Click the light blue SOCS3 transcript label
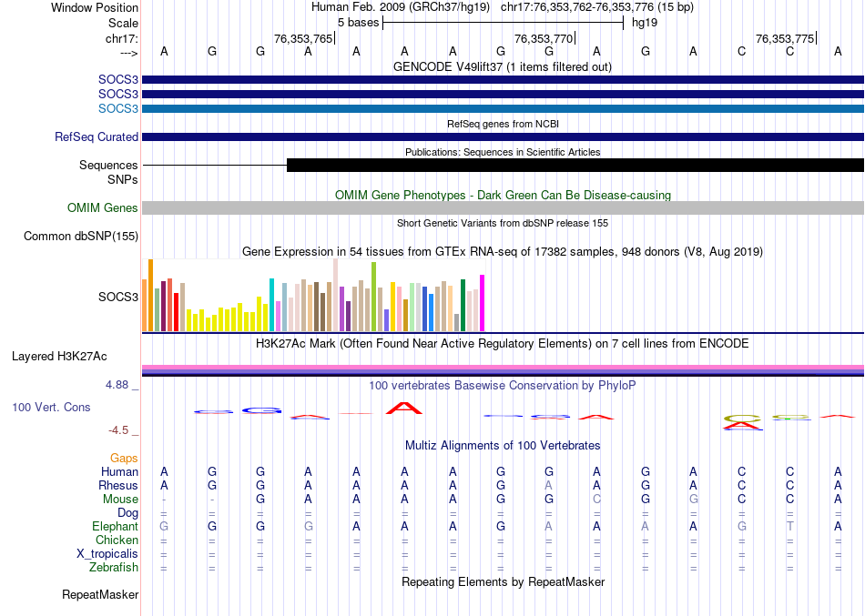Image resolution: width=865 pixels, height=616 pixels. [118, 108]
